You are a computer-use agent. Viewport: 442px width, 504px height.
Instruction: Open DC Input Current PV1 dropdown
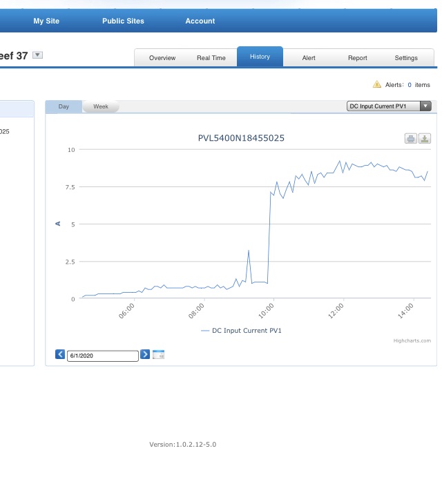point(389,106)
